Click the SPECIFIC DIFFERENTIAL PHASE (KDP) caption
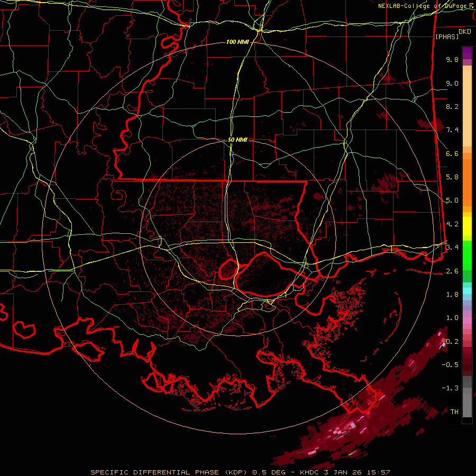Screen dimensions: 476x476 (169, 472)
